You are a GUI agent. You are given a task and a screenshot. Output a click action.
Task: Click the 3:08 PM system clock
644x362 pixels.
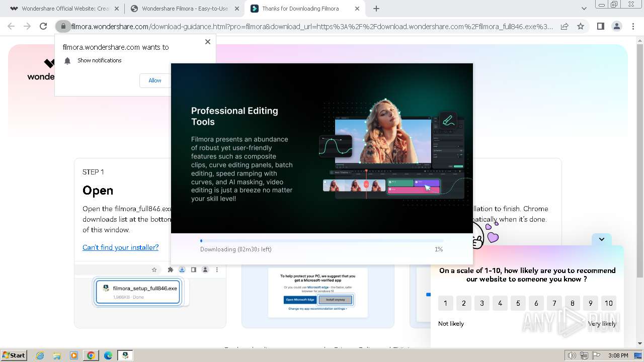tap(618, 355)
